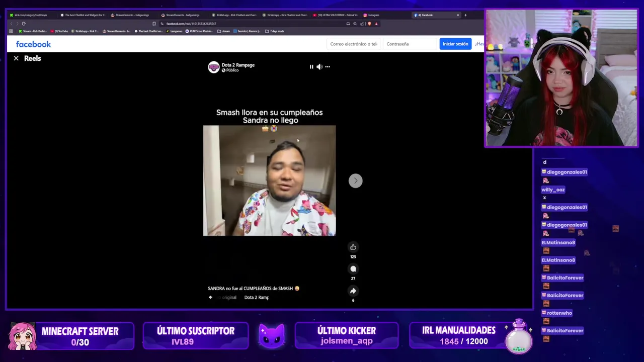Click the Facebook logo
Viewport: 644px width, 362px height.
click(33, 44)
